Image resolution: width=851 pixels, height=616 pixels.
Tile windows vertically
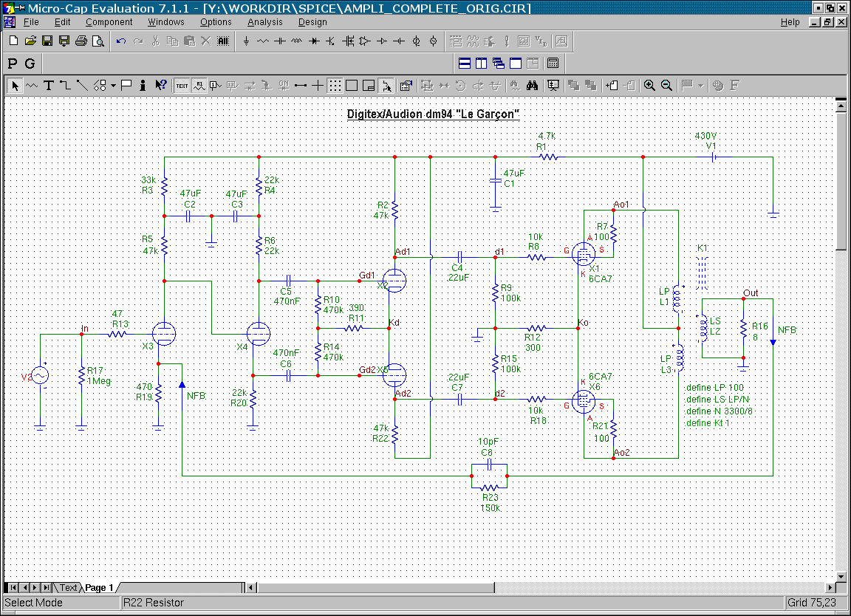point(482,63)
